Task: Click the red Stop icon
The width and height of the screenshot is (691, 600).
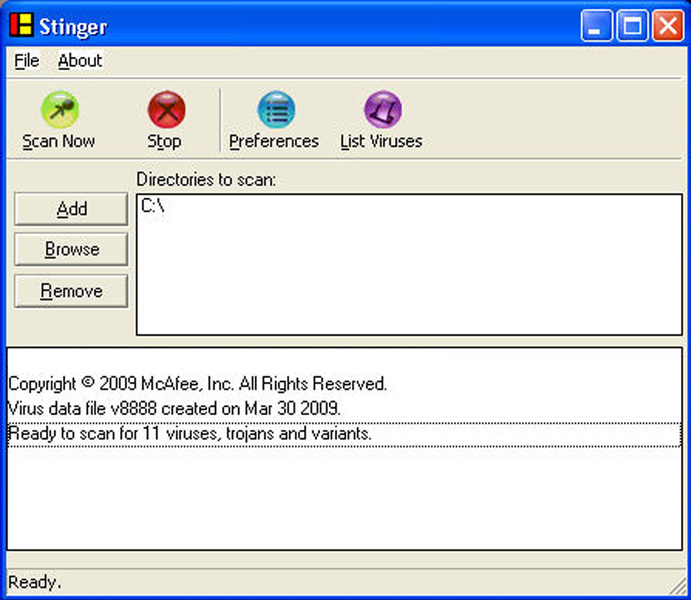Action: pos(167,110)
